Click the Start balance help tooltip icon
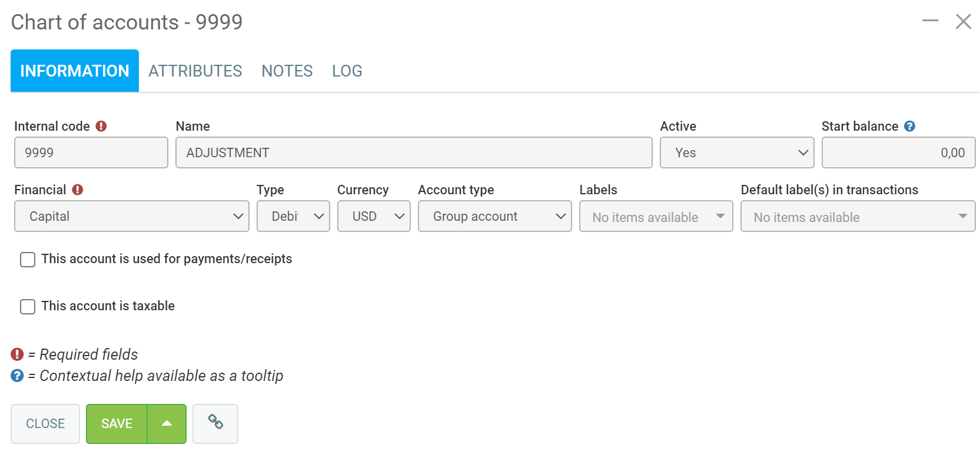 pyautogui.click(x=909, y=126)
